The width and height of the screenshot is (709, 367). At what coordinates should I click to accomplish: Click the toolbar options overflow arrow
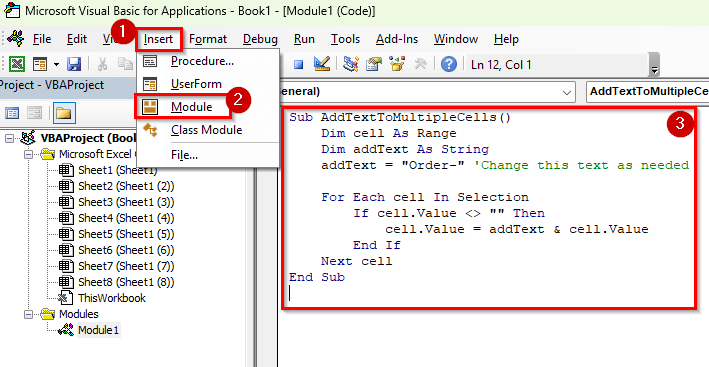[x=654, y=64]
